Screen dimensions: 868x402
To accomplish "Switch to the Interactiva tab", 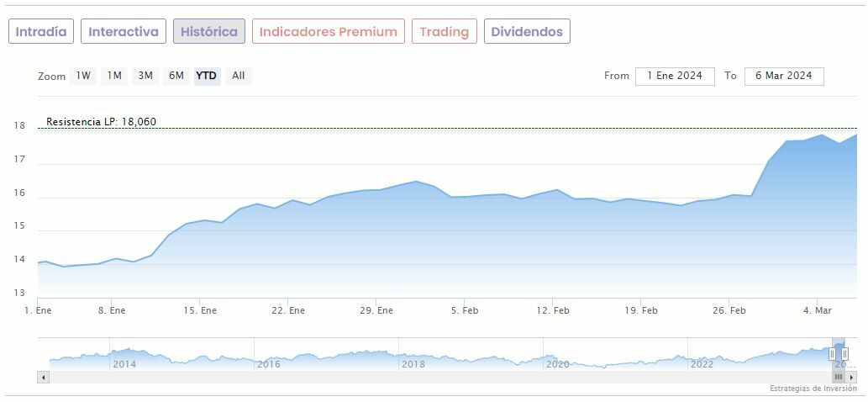I will 124,31.
